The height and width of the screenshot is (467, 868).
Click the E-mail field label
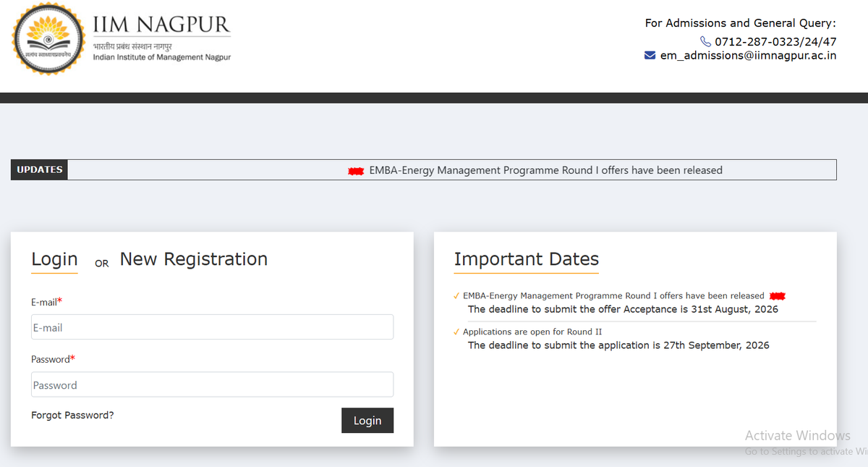pyautogui.click(x=46, y=302)
